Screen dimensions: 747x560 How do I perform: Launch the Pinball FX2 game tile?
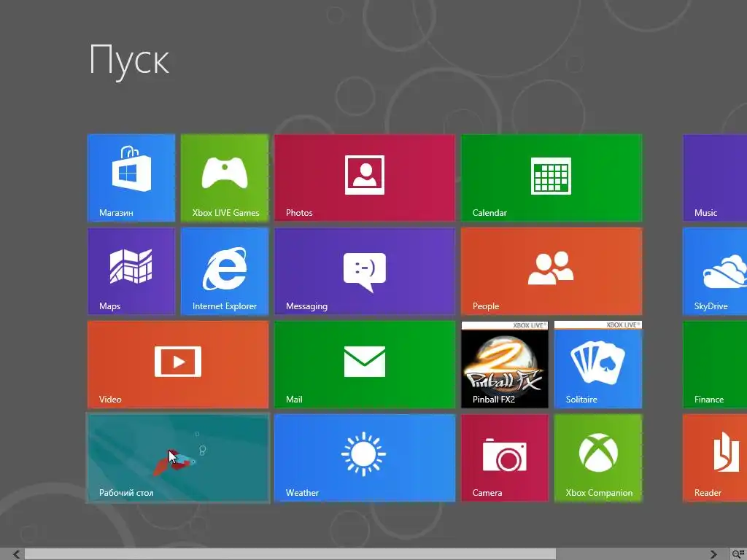[505, 365]
